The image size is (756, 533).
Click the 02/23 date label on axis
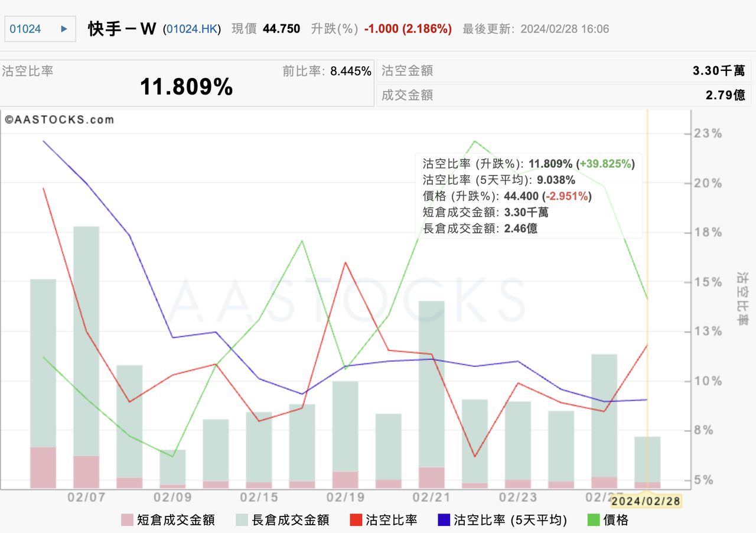518,497
